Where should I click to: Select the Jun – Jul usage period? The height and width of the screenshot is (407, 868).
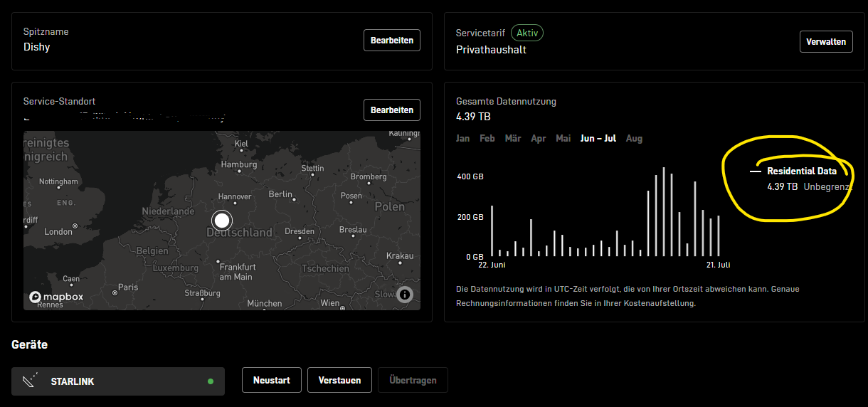click(x=598, y=139)
